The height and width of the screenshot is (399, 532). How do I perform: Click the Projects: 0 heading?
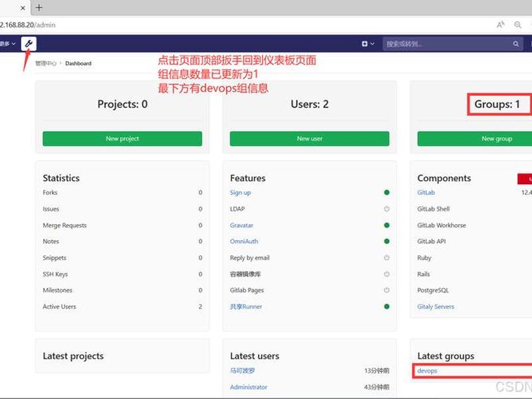pos(122,104)
